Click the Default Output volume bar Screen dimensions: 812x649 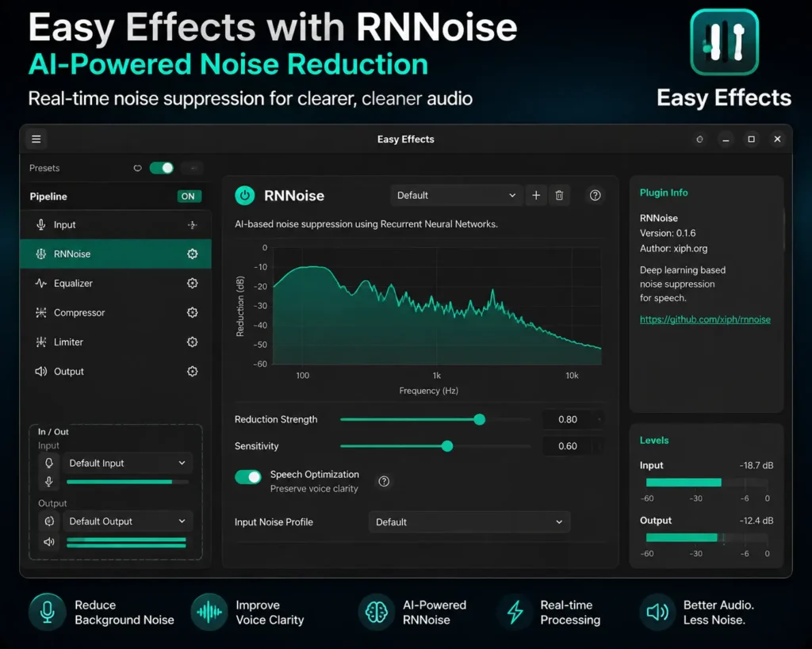pyautogui.click(x=126, y=542)
